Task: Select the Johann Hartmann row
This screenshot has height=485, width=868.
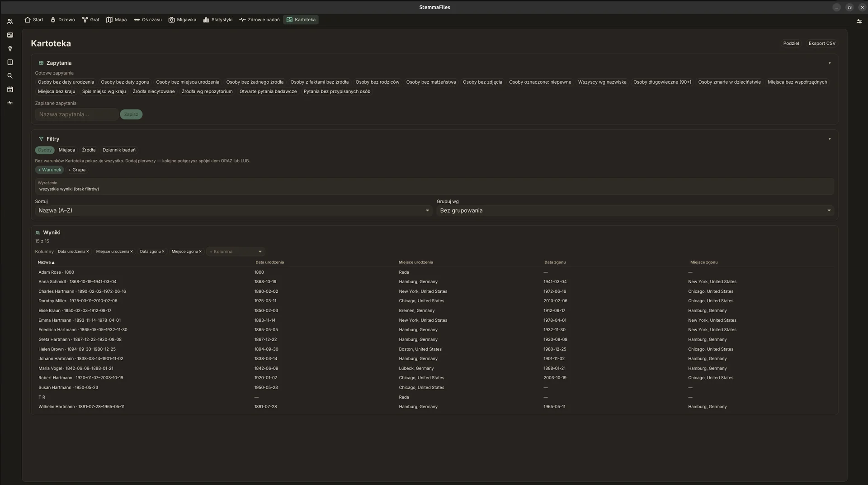Action: click(434, 359)
